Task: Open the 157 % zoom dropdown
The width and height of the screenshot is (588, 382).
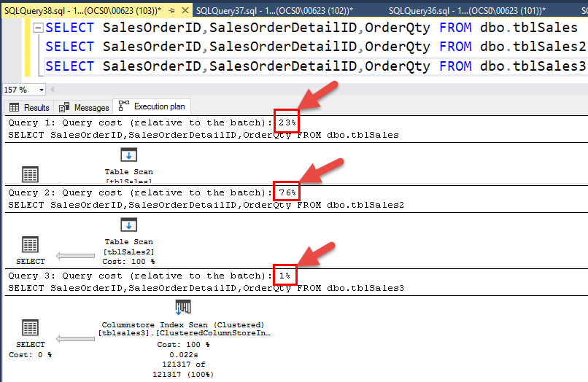Action: (42, 90)
